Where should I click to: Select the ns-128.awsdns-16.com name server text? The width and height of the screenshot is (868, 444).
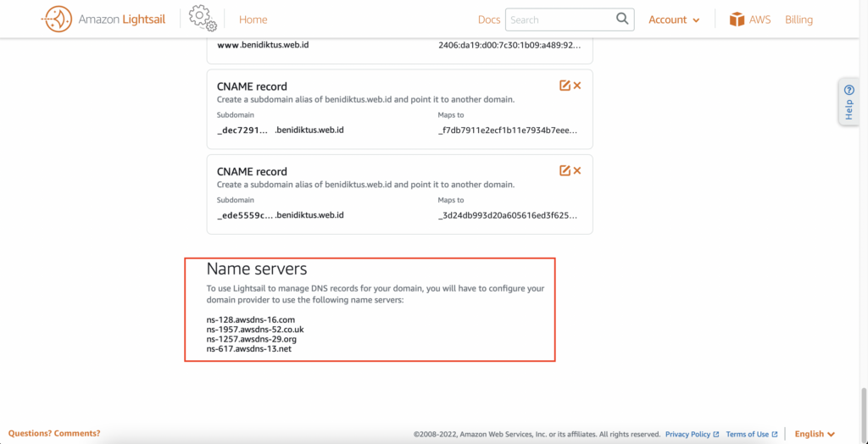pyautogui.click(x=251, y=319)
